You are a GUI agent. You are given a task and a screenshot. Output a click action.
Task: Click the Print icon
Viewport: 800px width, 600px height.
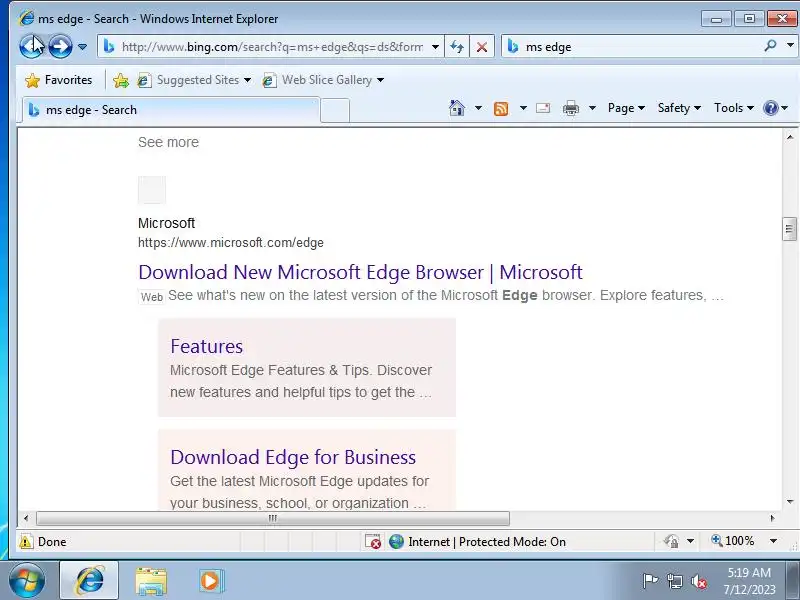coord(571,108)
